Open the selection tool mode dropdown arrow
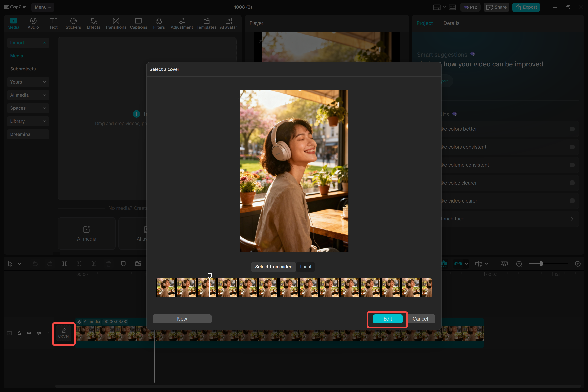Viewport: 588px width, 392px height. click(x=20, y=264)
